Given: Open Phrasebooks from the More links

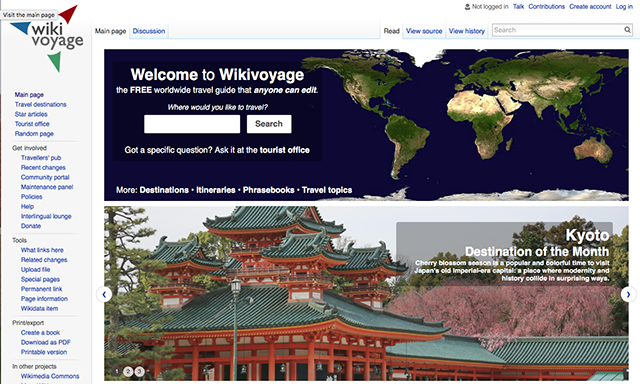Looking at the screenshot, I should tap(269, 190).
